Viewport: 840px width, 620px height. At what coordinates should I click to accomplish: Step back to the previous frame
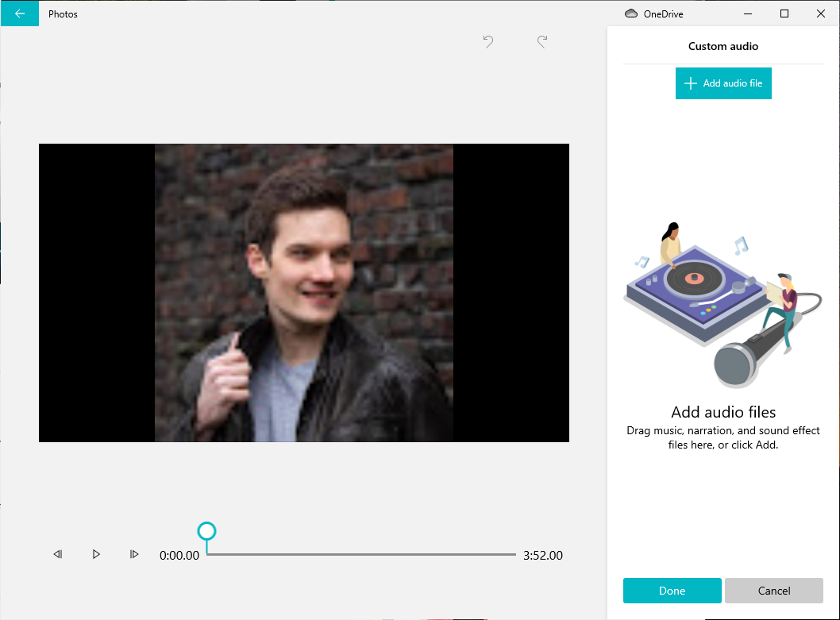tap(58, 554)
